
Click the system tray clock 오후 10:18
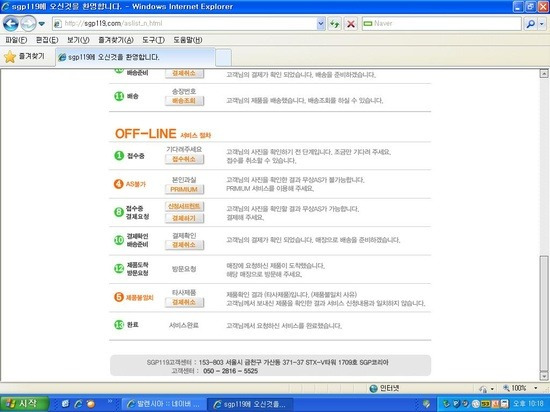coord(529,404)
